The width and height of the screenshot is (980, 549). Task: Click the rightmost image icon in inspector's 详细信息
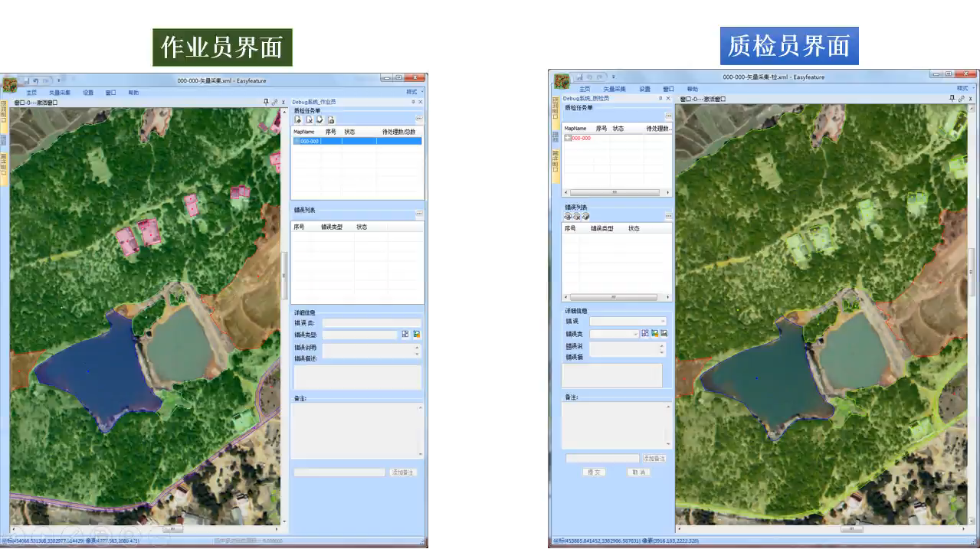(x=664, y=334)
